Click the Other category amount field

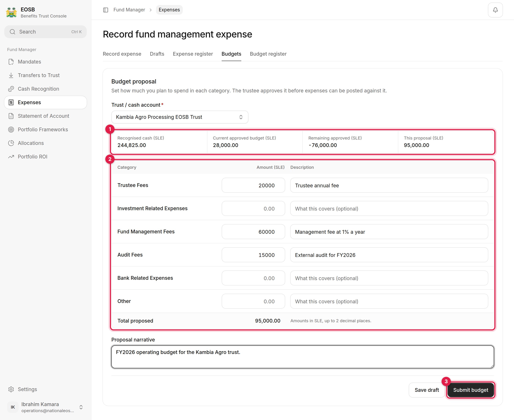point(253,302)
